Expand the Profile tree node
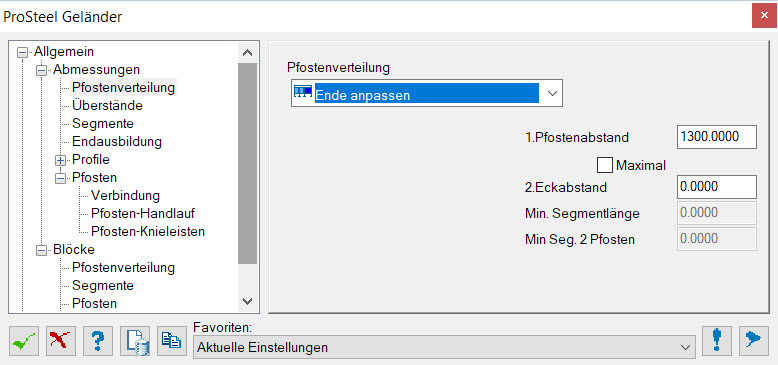The width and height of the screenshot is (778, 365). pos(60,160)
